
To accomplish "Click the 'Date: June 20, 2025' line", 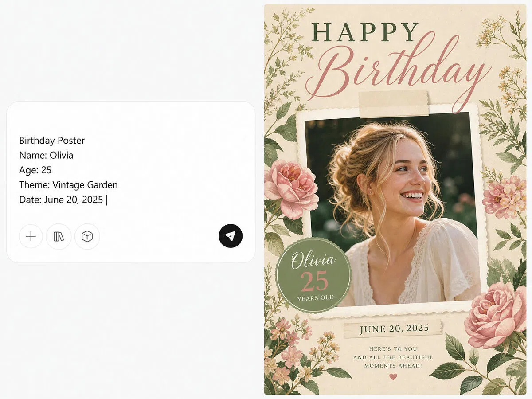I will pyautogui.click(x=61, y=199).
